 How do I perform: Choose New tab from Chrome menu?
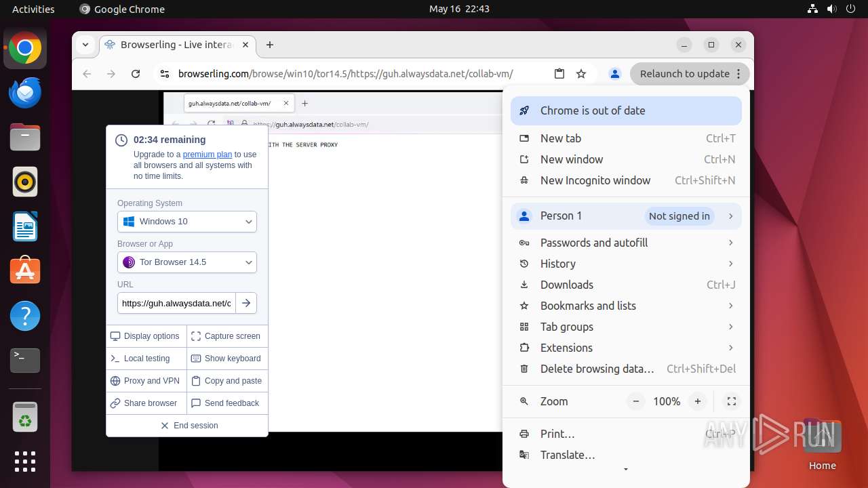pos(626,138)
